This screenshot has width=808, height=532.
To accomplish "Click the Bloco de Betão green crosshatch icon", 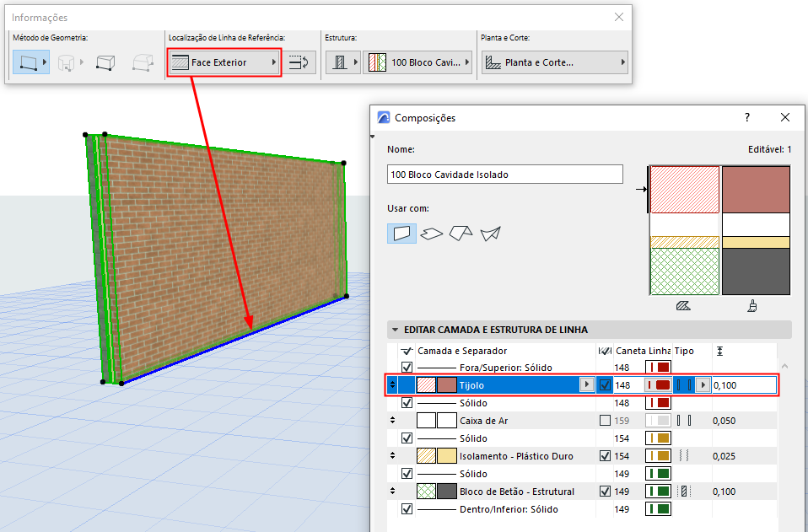I will [x=426, y=492].
